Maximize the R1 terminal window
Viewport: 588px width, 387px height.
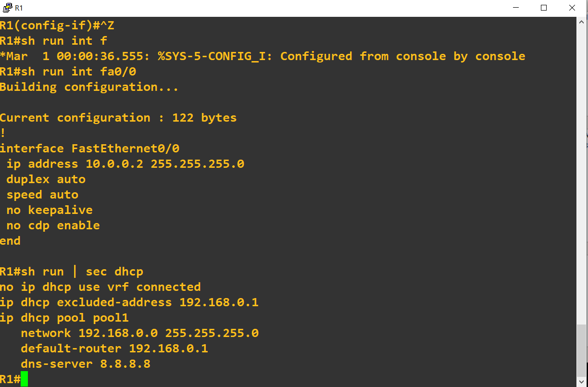tap(543, 7)
